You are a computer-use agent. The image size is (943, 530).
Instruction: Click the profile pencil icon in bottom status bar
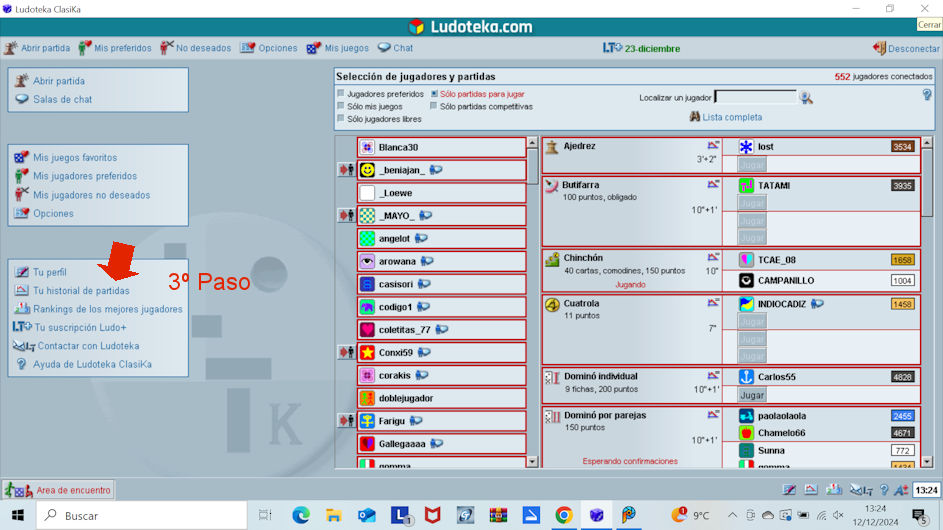pos(790,490)
